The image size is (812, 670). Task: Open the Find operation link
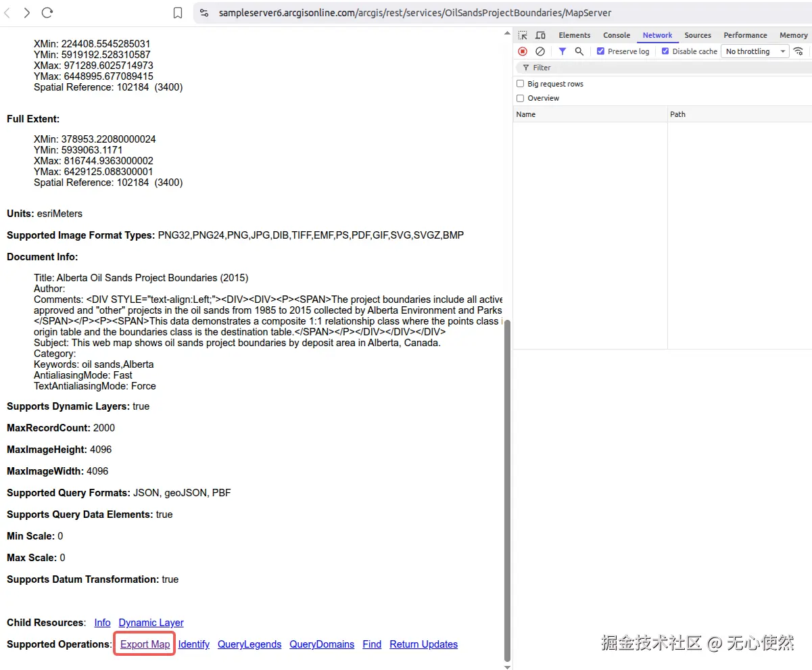click(372, 644)
